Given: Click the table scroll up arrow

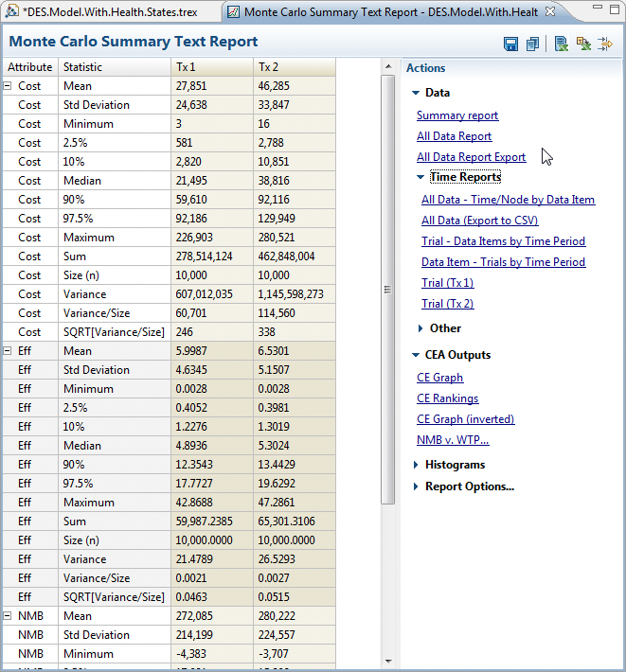Looking at the screenshot, I should (x=388, y=66).
